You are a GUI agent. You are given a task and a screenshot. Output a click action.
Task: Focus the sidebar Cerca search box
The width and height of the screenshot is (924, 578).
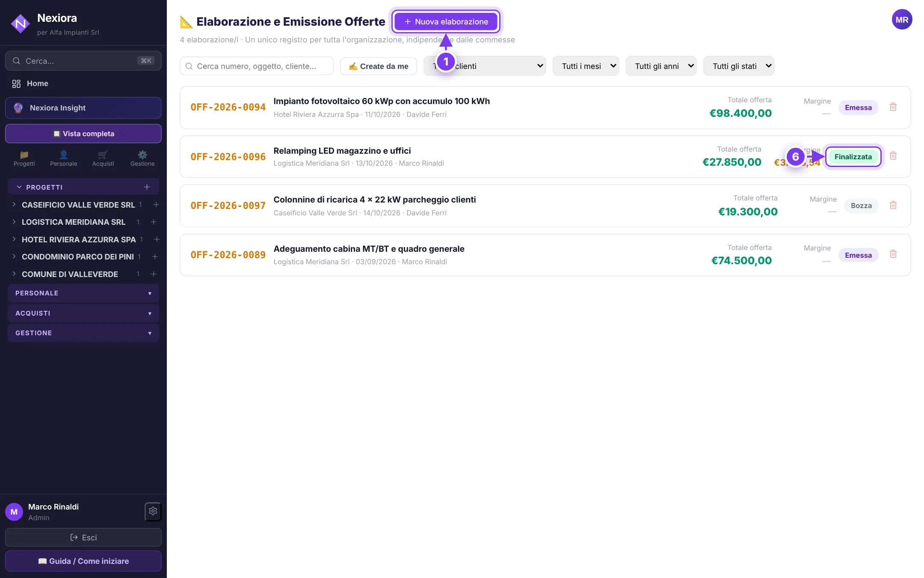click(83, 61)
